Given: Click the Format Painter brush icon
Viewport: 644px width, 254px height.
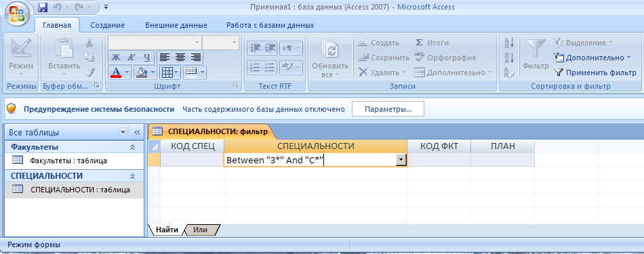Looking at the screenshot, I should point(89,72).
